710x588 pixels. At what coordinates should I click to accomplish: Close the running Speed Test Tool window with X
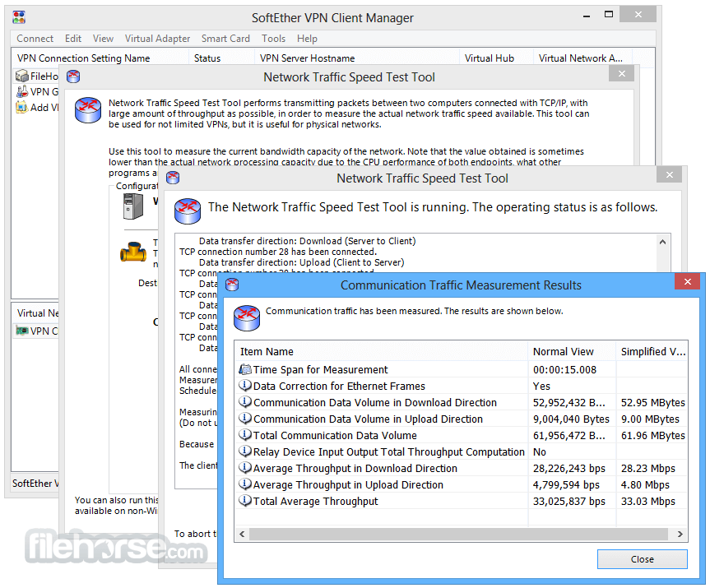(669, 174)
